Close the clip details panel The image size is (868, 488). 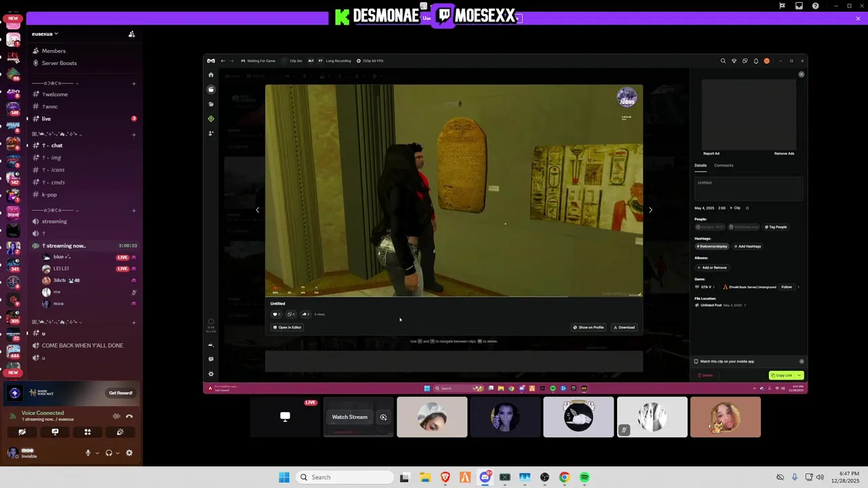[x=801, y=74]
